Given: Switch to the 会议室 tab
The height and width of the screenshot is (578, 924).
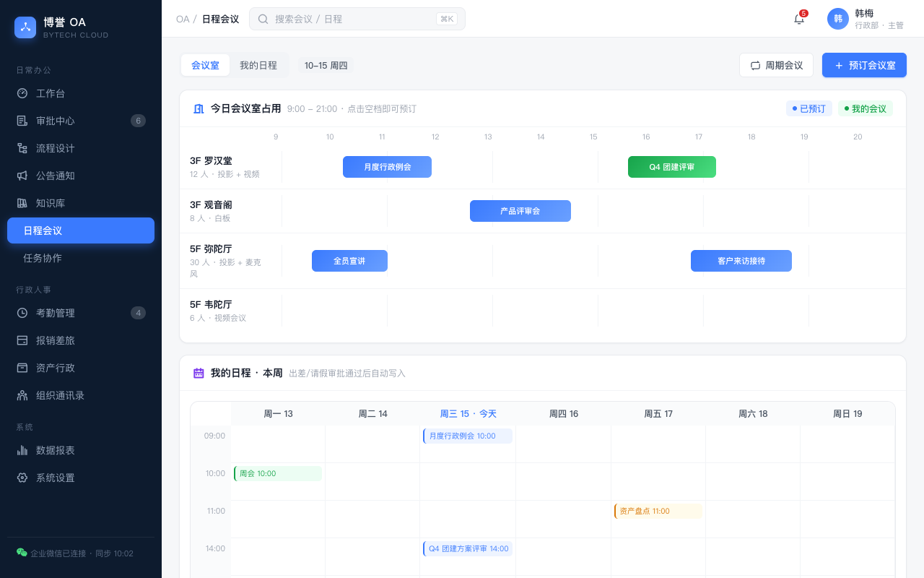Looking at the screenshot, I should point(205,65).
